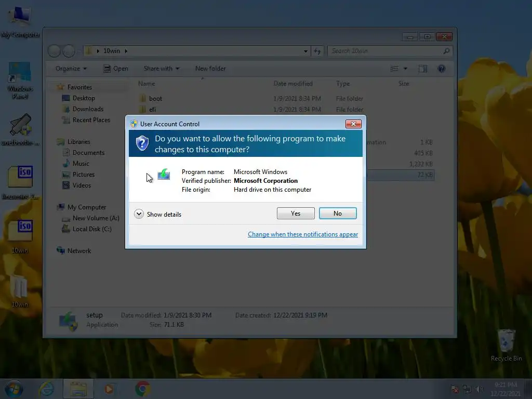The height and width of the screenshot is (399, 532).
Task: Click the Action Center flag tray icon
Action: [x=455, y=389]
